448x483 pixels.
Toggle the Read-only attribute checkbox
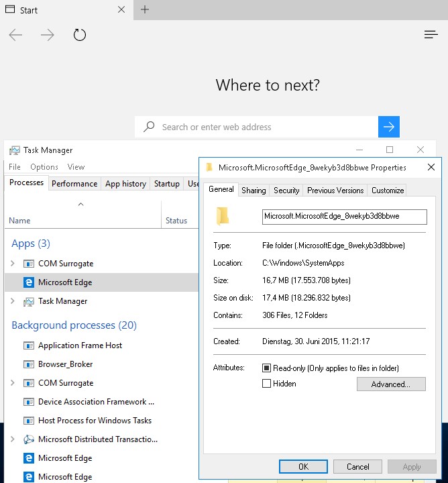[266, 368]
